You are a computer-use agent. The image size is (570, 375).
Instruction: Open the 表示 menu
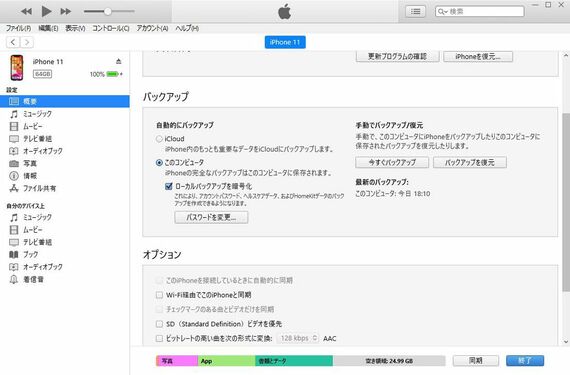pyautogui.click(x=75, y=28)
